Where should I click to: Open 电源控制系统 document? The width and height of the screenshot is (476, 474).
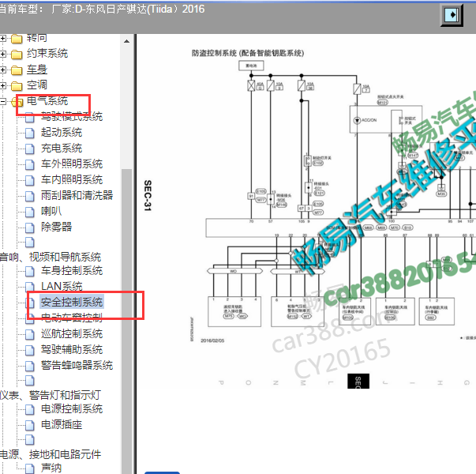click(x=72, y=409)
